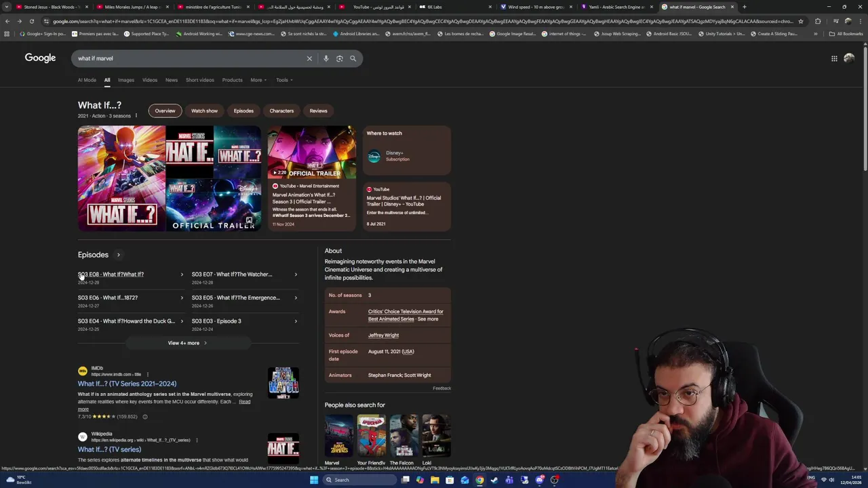Screen dimensions: 868x488
Task: Open the three-dot options beside 3 seasons
Action: 136,115
